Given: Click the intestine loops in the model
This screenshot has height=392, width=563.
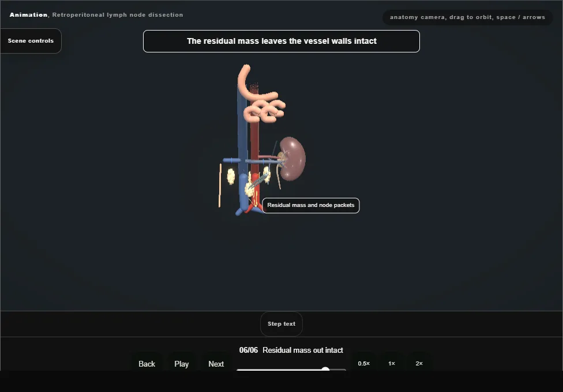Looking at the screenshot, I should pyautogui.click(x=265, y=111).
